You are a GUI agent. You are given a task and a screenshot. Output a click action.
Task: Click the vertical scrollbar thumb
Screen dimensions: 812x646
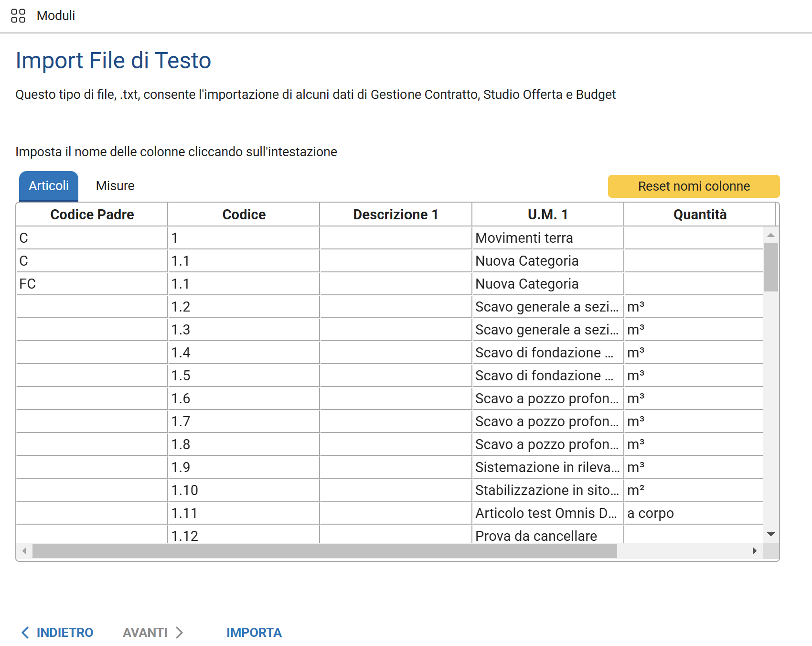click(770, 267)
